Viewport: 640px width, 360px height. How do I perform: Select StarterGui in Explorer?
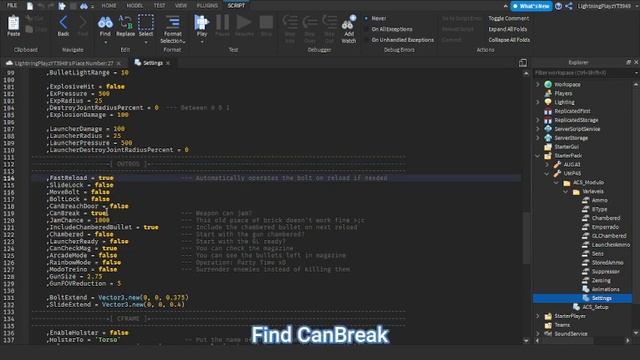(566, 147)
